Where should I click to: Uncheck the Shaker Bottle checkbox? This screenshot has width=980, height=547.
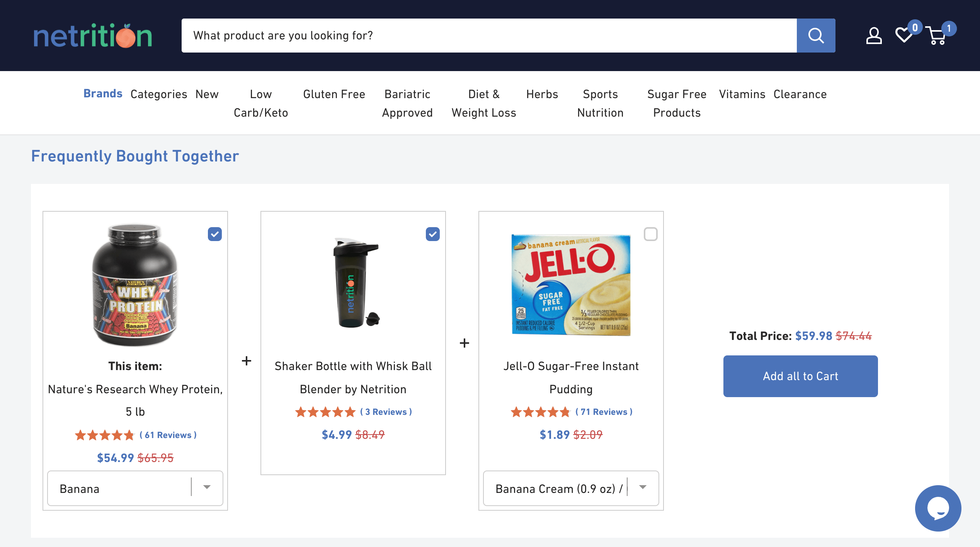point(433,234)
